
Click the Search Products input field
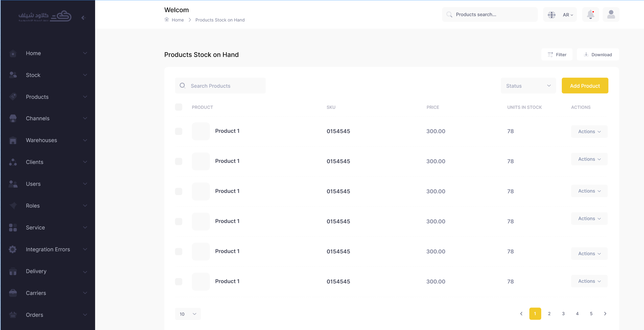click(220, 86)
